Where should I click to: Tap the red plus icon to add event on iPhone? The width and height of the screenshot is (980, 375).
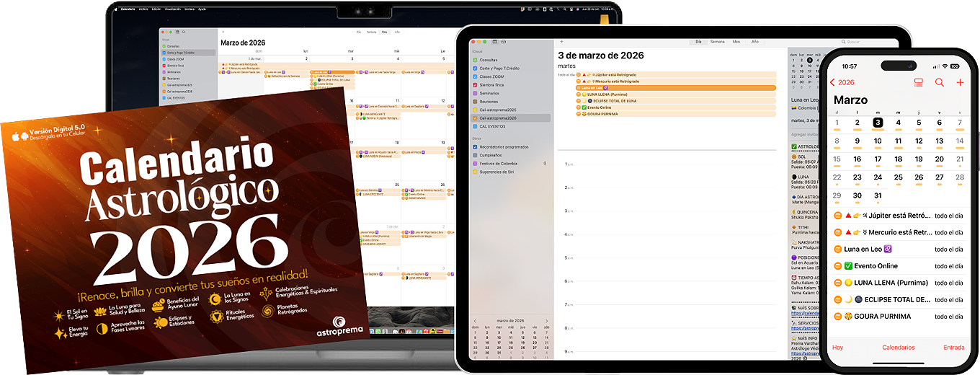click(x=959, y=83)
